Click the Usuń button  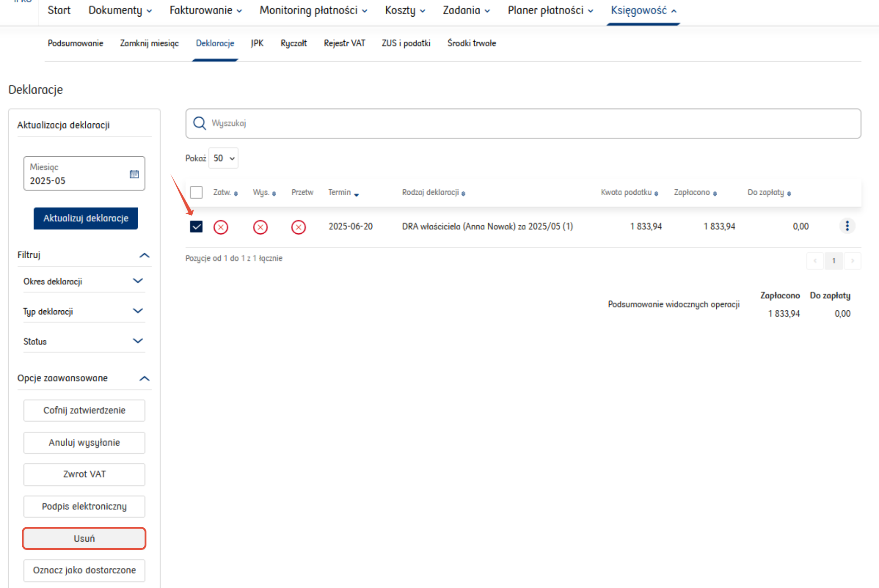84,538
